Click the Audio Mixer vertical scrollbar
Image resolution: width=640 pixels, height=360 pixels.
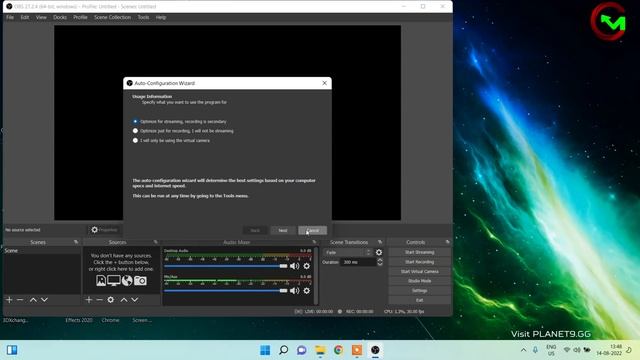[x=316, y=276]
